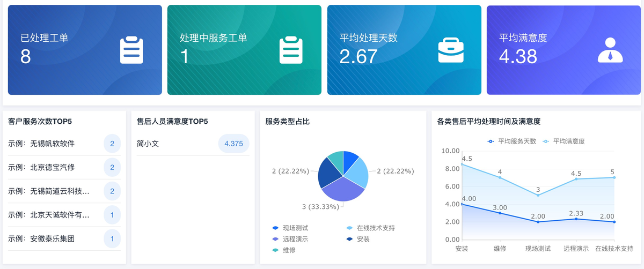Open the 已处理工单 value 8

[x=26, y=56]
